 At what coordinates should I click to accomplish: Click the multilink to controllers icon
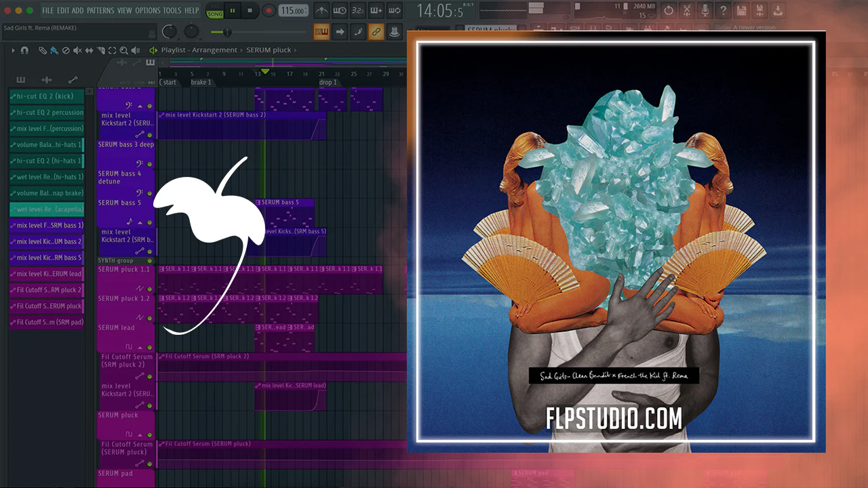tap(357, 31)
